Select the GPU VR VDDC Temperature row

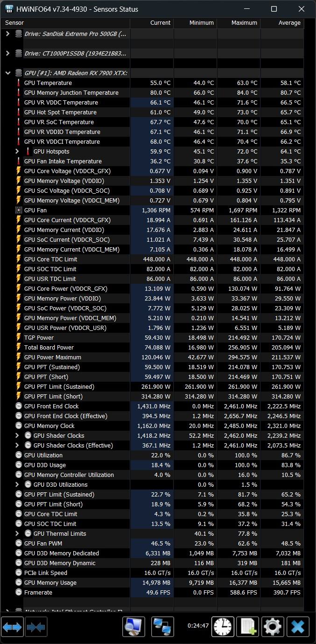pos(152,102)
